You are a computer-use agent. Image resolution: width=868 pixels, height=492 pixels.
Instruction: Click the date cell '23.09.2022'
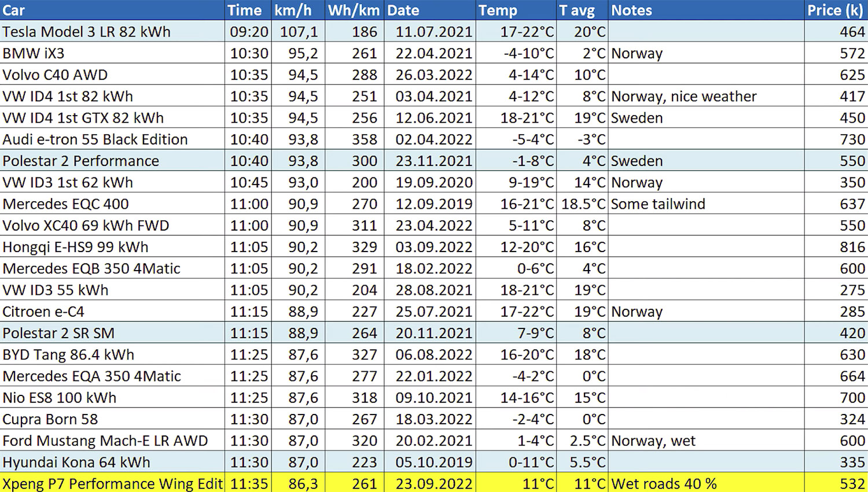[x=430, y=483]
